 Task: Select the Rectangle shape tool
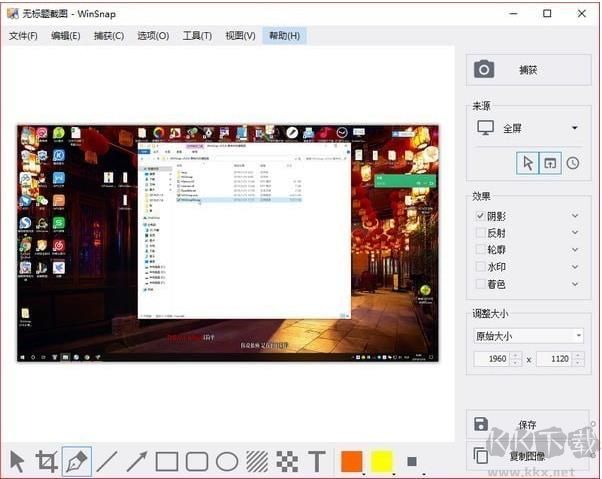coord(167,461)
